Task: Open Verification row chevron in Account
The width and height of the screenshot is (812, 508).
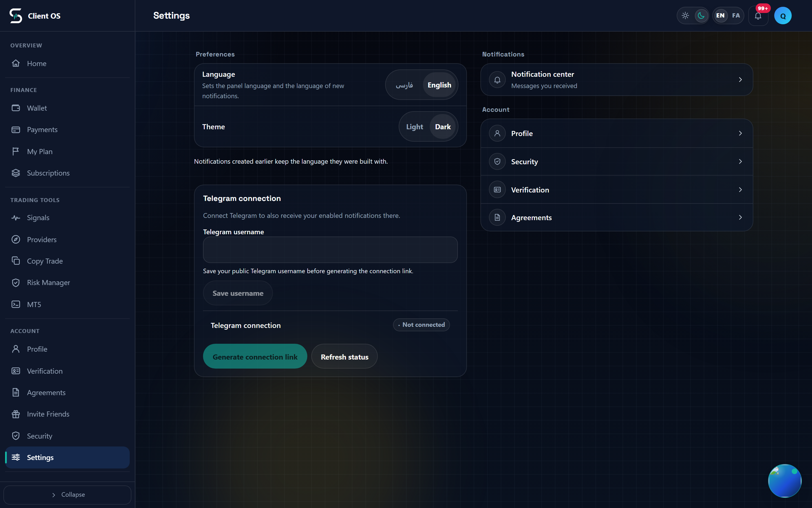Action: tap(740, 190)
